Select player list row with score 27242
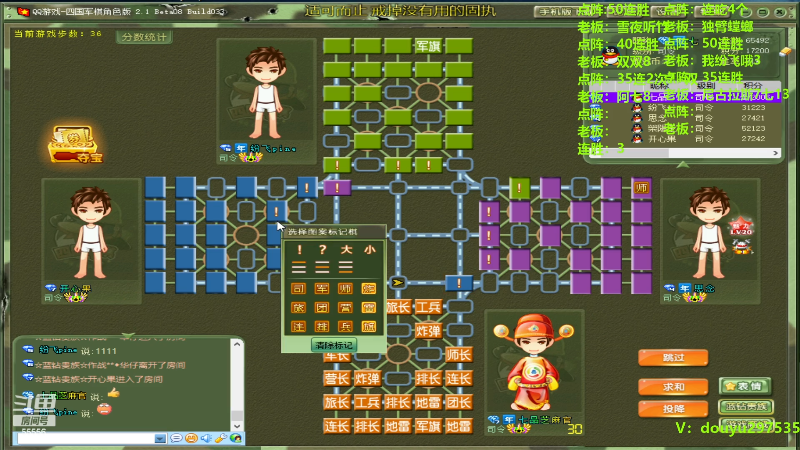 point(684,139)
